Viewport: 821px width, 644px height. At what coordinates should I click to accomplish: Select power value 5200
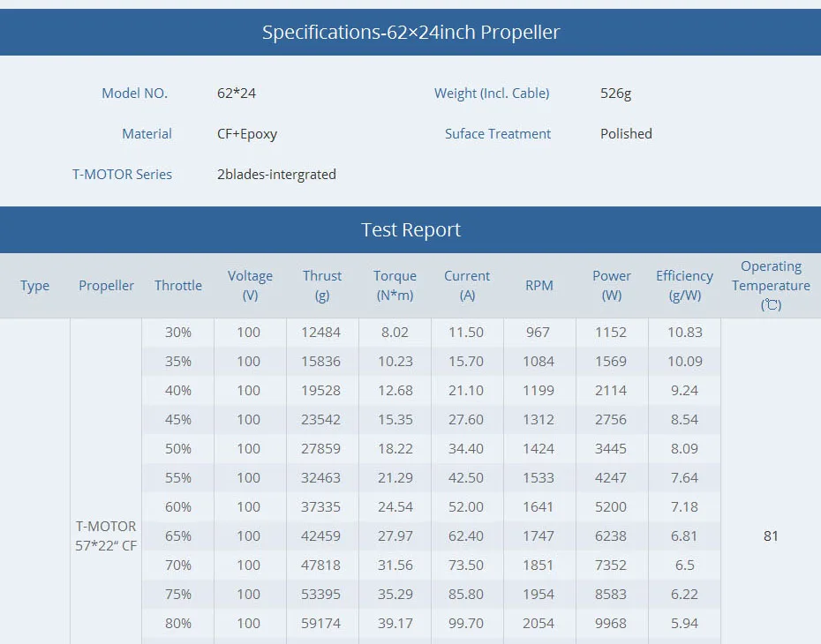(x=611, y=507)
